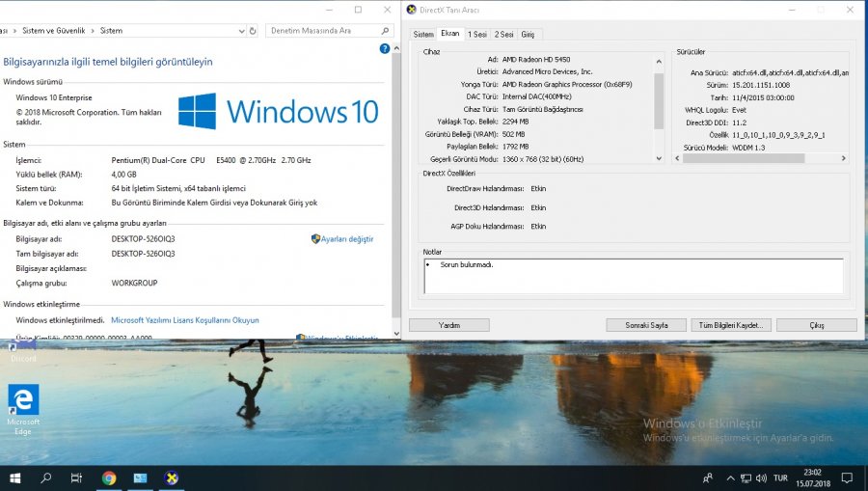Switch to the 2 Sesi tab

pos(503,35)
